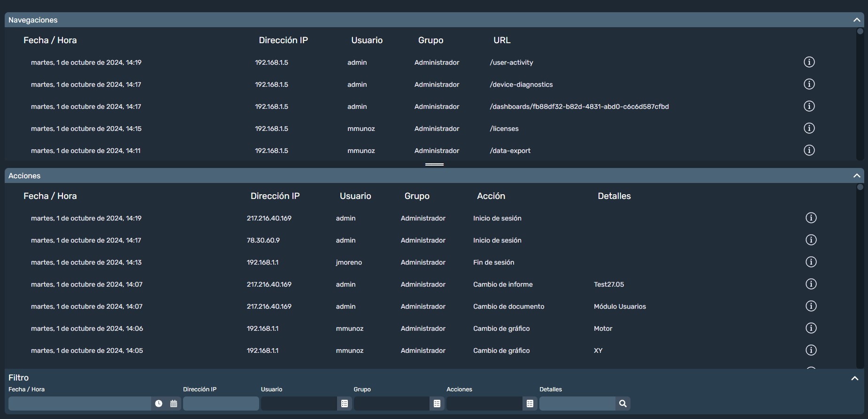Sort Acciones by Acción column header
The image size is (868, 419).
tap(491, 196)
